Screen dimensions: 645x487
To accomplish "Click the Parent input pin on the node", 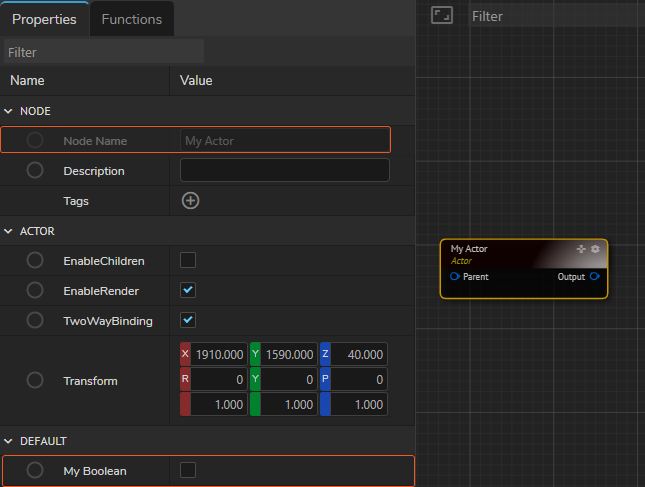I will click(455, 276).
